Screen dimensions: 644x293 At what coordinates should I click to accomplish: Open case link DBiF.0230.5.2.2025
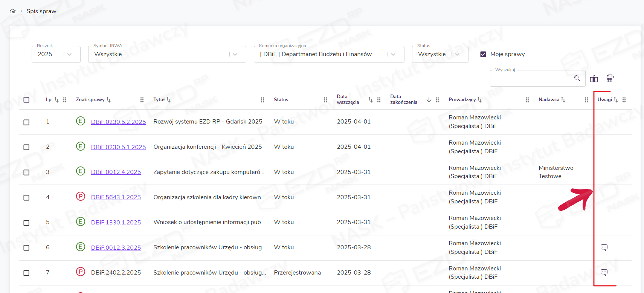(x=118, y=122)
